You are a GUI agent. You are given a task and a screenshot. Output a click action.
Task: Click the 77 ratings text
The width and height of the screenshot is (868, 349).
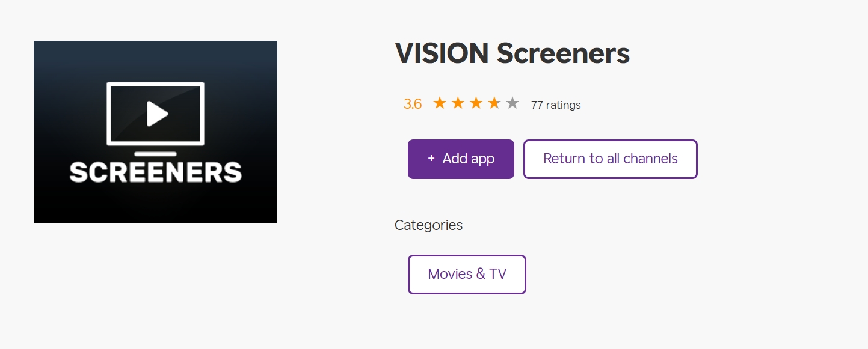pyautogui.click(x=556, y=105)
